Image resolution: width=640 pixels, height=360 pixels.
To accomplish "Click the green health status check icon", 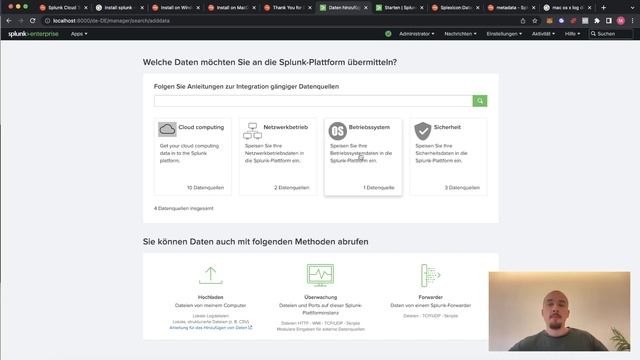I will click(x=388, y=34).
